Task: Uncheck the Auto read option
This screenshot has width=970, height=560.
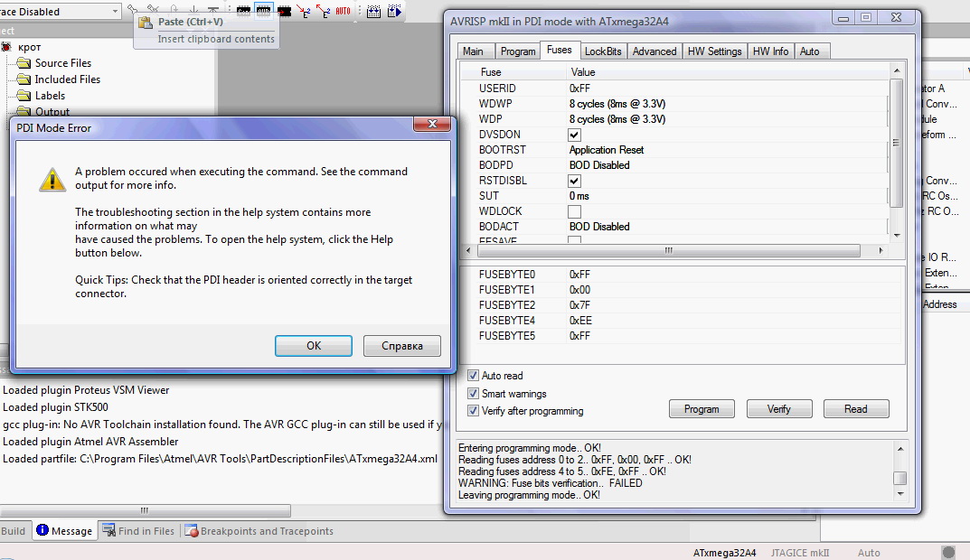Action: [473, 375]
